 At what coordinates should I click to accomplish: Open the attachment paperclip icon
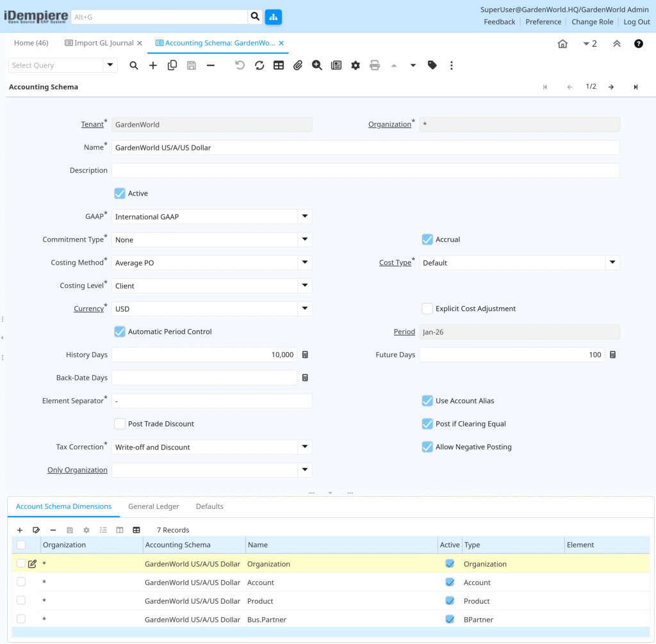click(297, 65)
